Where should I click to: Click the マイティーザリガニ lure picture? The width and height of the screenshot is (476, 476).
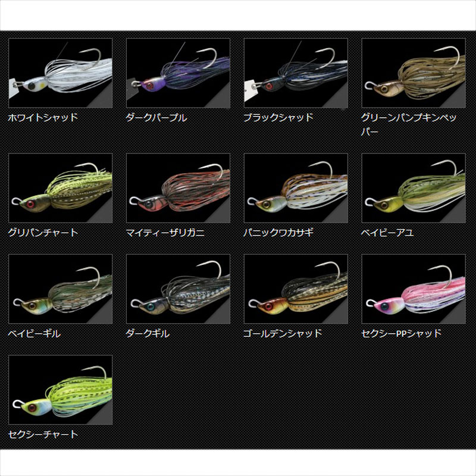click(x=178, y=188)
